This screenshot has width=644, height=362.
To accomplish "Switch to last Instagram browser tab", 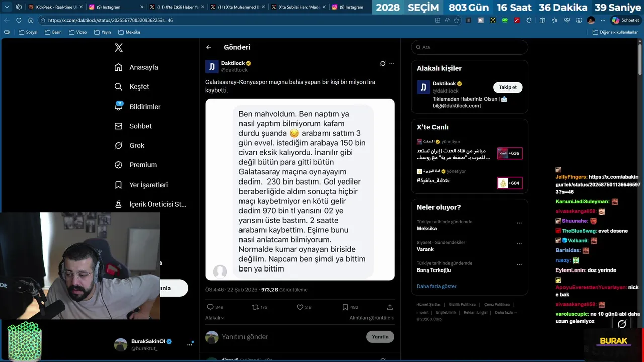I will pos(351,7).
